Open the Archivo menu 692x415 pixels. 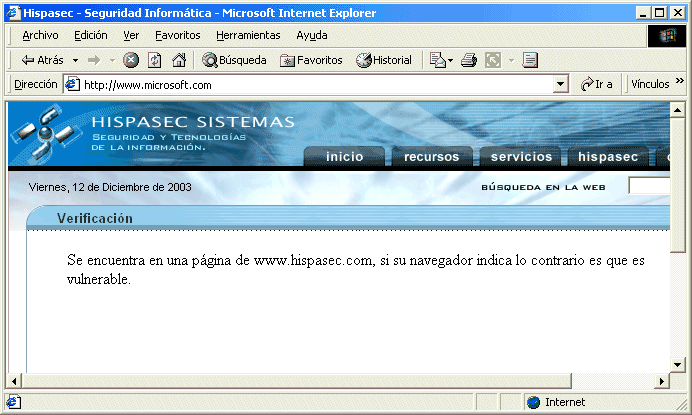(40, 35)
